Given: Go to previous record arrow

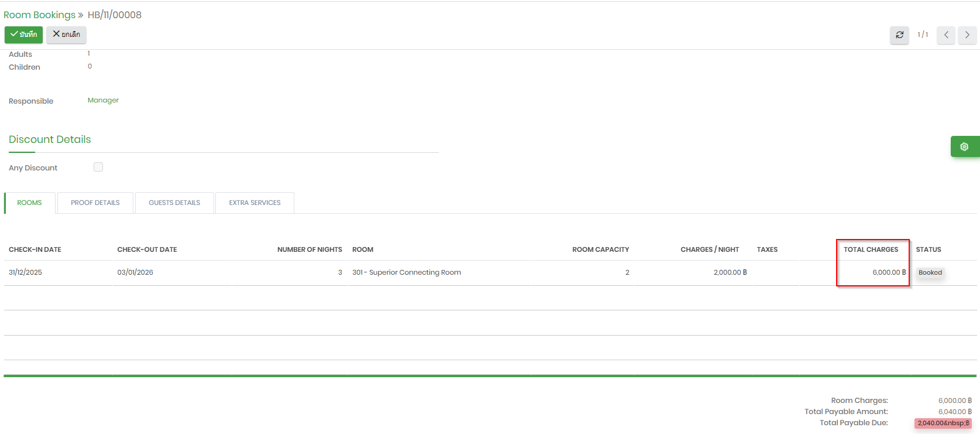Looking at the screenshot, I should pos(946,35).
